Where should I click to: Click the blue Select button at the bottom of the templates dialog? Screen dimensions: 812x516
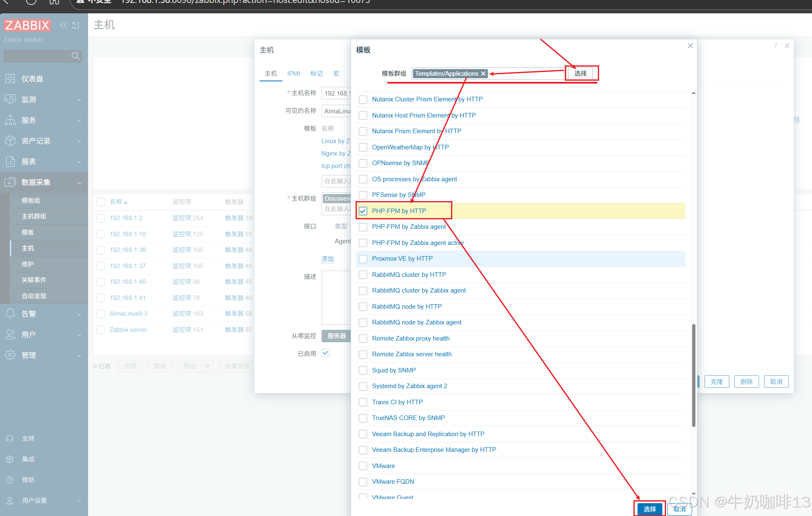coord(650,509)
